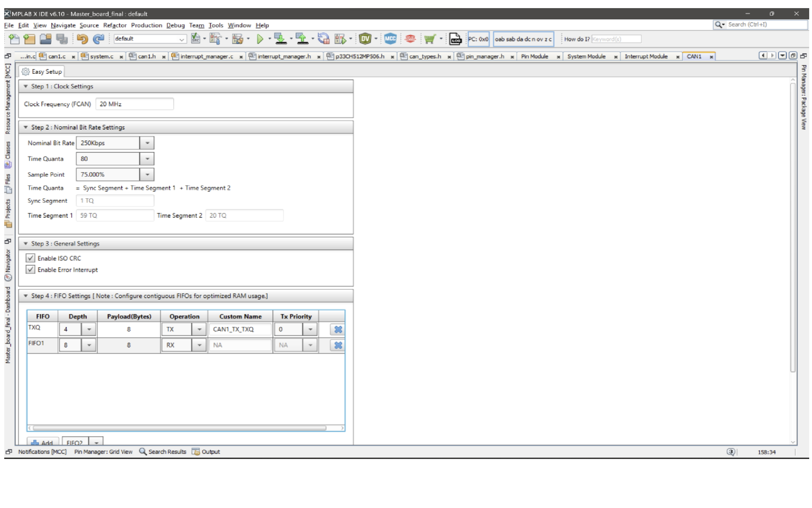
Task: Click the Clock Frequency (FCAN) input field
Action: pyautogui.click(x=134, y=104)
